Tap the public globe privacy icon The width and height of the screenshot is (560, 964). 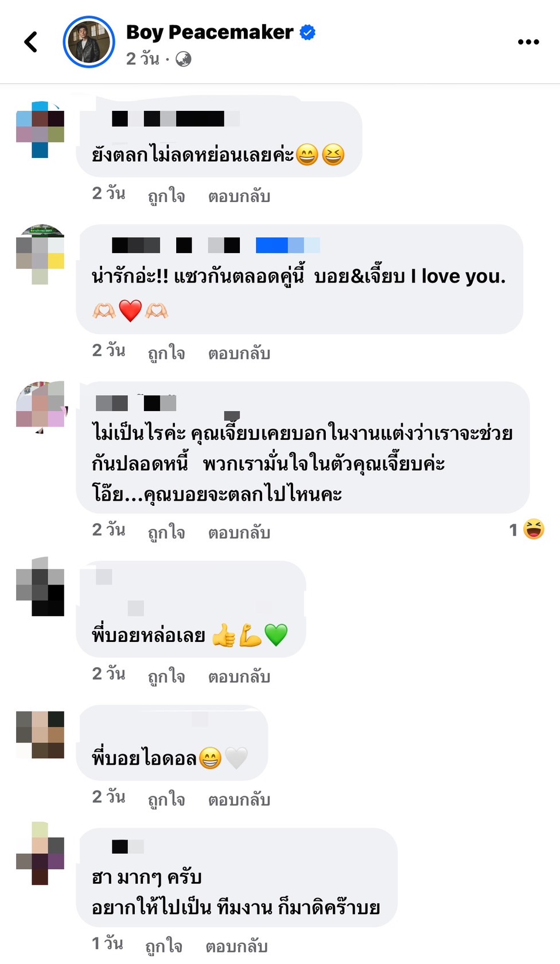point(183,59)
